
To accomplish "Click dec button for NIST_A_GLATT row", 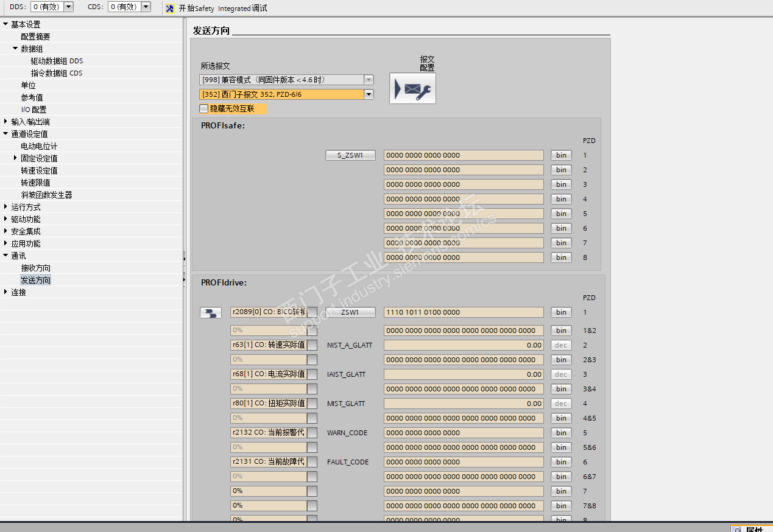I will [x=561, y=345].
